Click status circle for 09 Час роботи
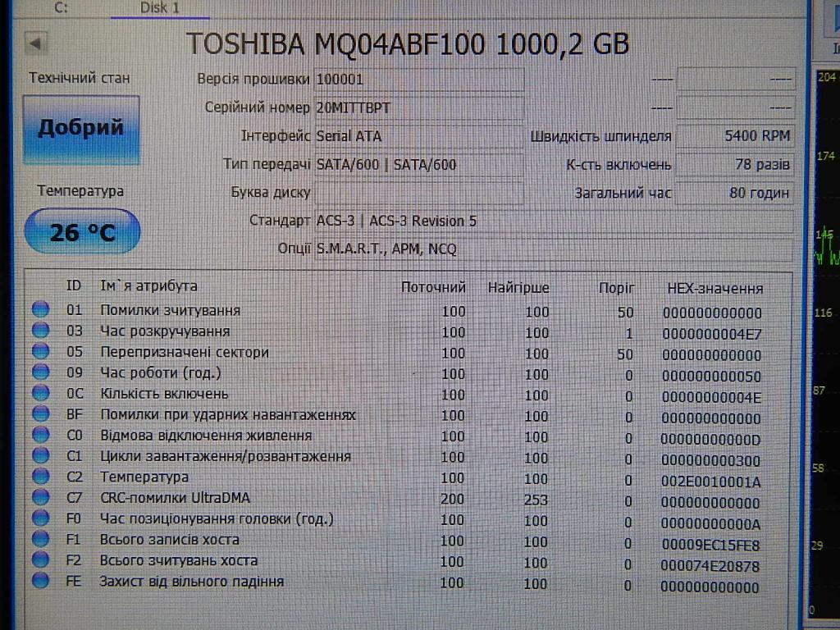Viewport: 840px width, 630px height. (x=40, y=372)
